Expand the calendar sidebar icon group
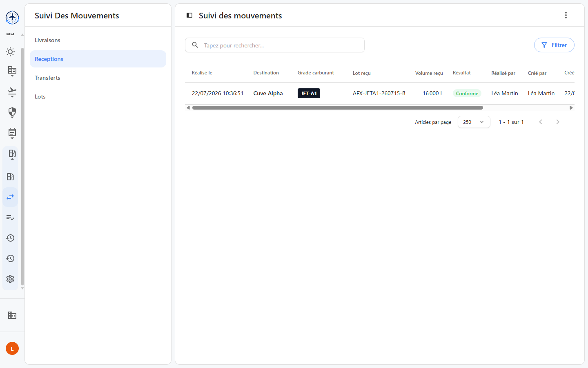This screenshot has width=588, height=368. pos(12,133)
